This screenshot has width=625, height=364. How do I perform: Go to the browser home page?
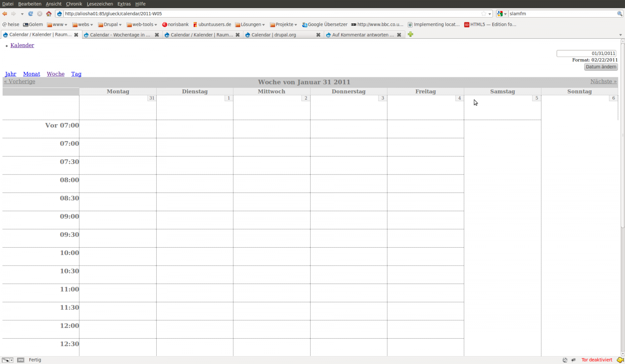[49, 14]
